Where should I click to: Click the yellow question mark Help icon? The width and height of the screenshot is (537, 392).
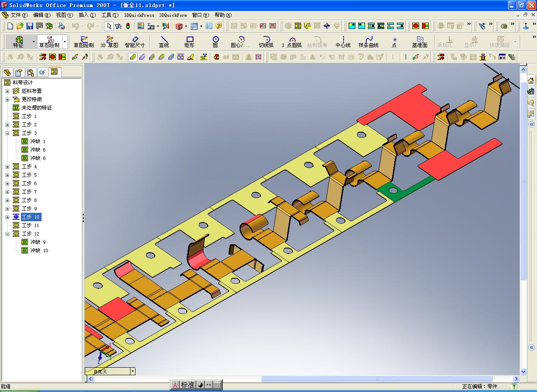(x=219, y=26)
